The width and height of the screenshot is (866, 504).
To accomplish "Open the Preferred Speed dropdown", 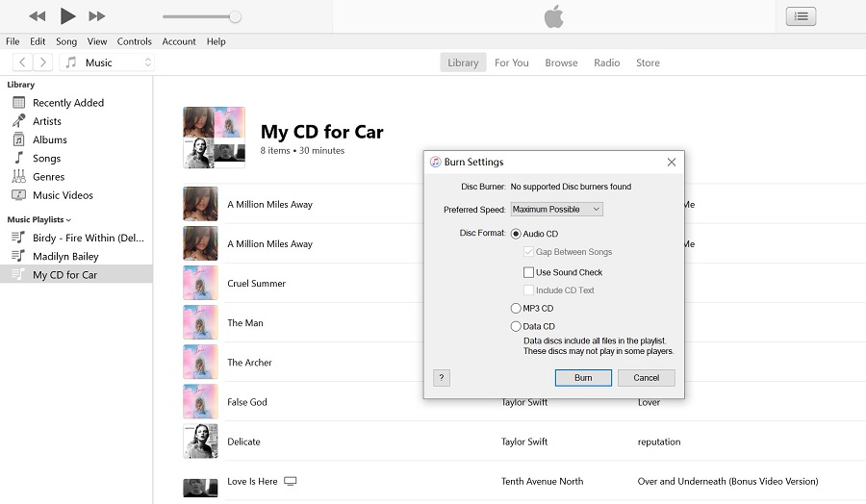I will click(x=556, y=210).
